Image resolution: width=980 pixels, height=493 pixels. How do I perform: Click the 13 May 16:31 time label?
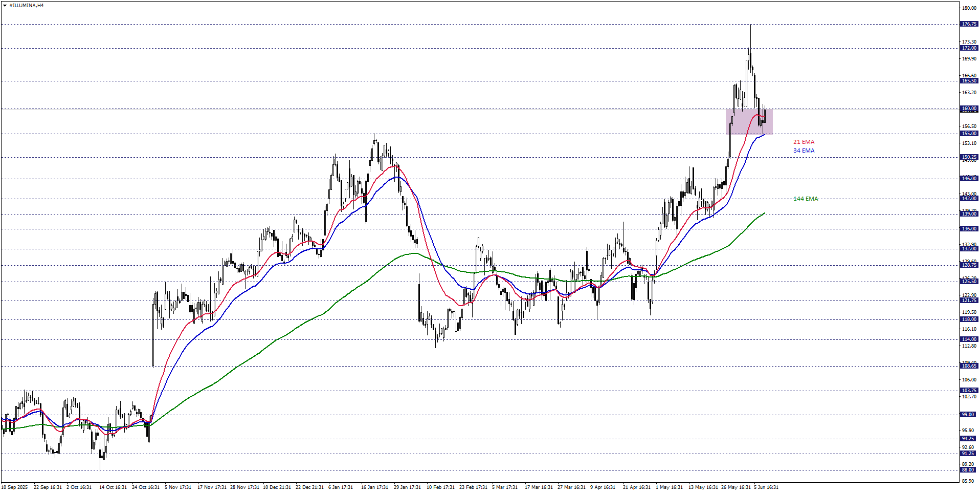click(x=703, y=487)
